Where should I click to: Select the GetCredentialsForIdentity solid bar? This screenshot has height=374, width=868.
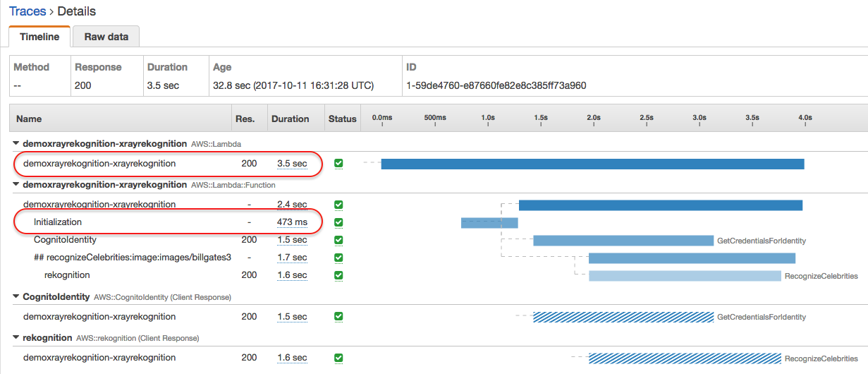[623, 241]
